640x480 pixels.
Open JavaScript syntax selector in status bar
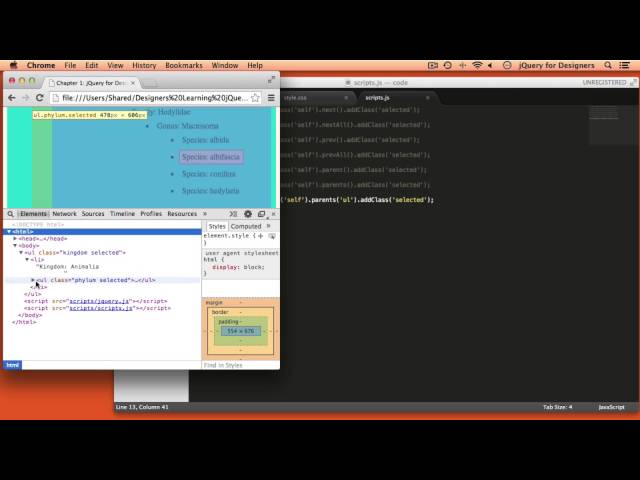pos(611,407)
